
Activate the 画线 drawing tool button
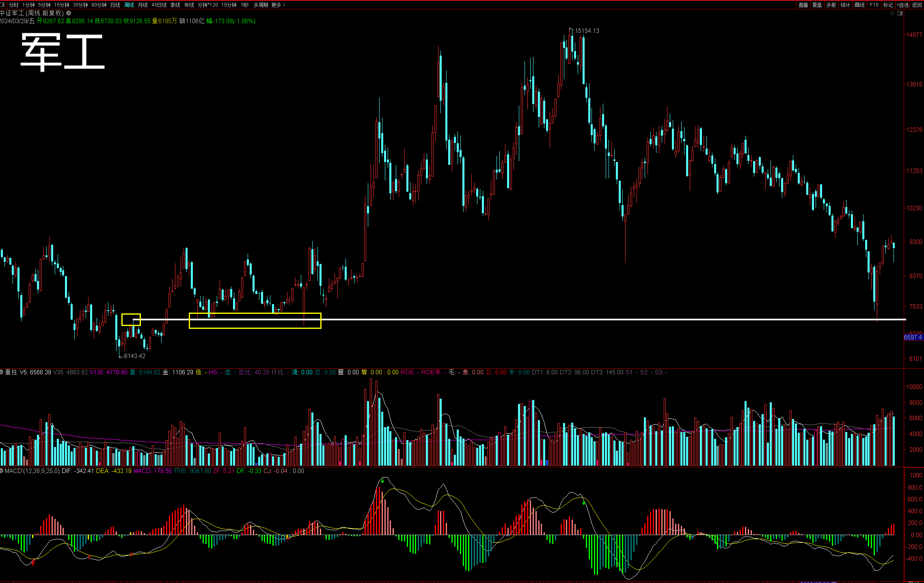(860, 5)
